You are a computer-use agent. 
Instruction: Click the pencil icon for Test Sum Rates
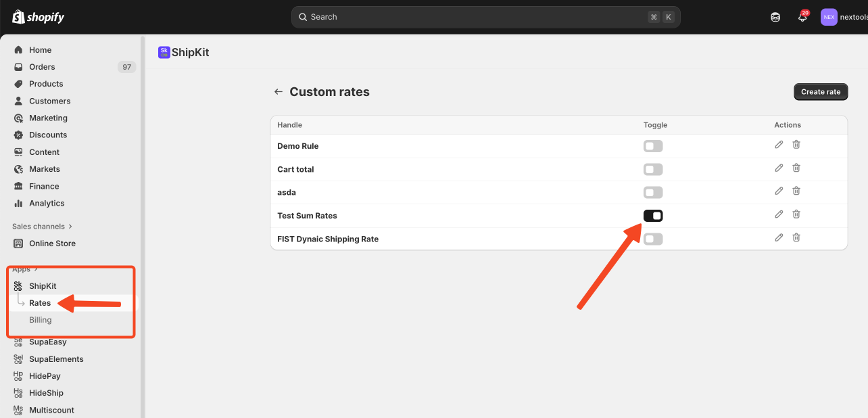[779, 214]
